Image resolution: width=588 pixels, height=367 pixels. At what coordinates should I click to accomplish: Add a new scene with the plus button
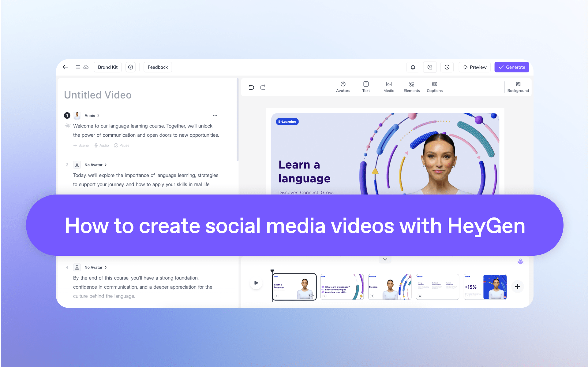[x=518, y=287]
